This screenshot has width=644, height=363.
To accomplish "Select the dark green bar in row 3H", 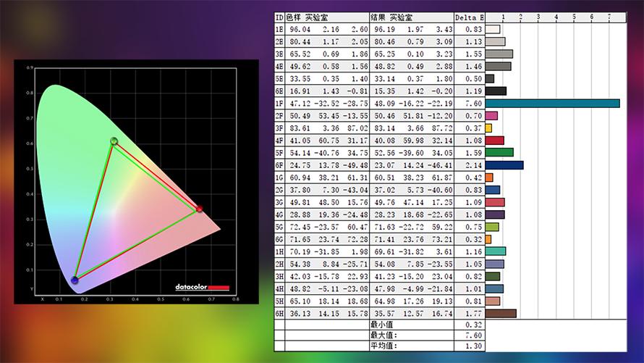I will tap(493, 276).
